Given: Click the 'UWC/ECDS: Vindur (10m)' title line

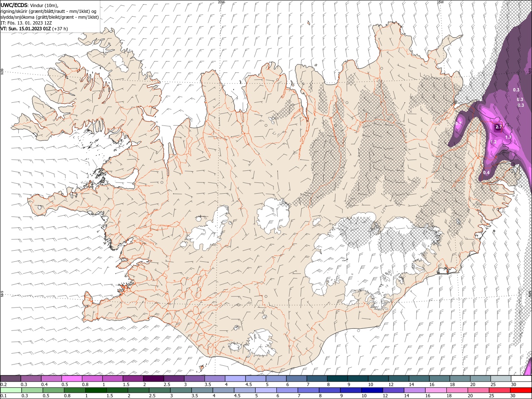Looking at the screenshot, I should pos(30,5).
